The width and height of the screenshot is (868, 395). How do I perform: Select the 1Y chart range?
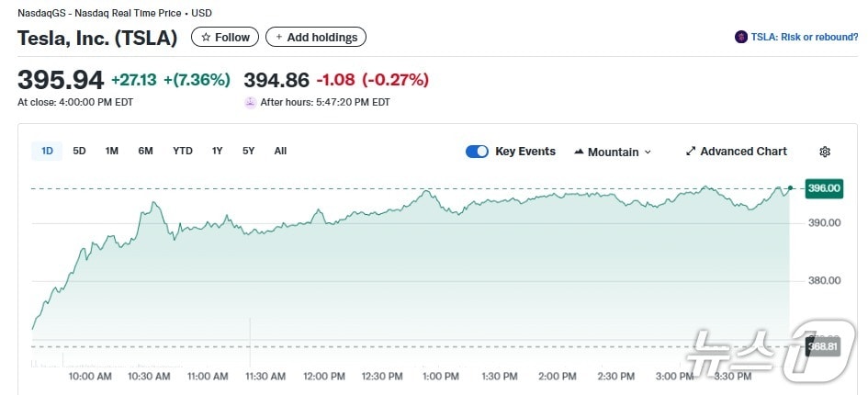[217, 151]
